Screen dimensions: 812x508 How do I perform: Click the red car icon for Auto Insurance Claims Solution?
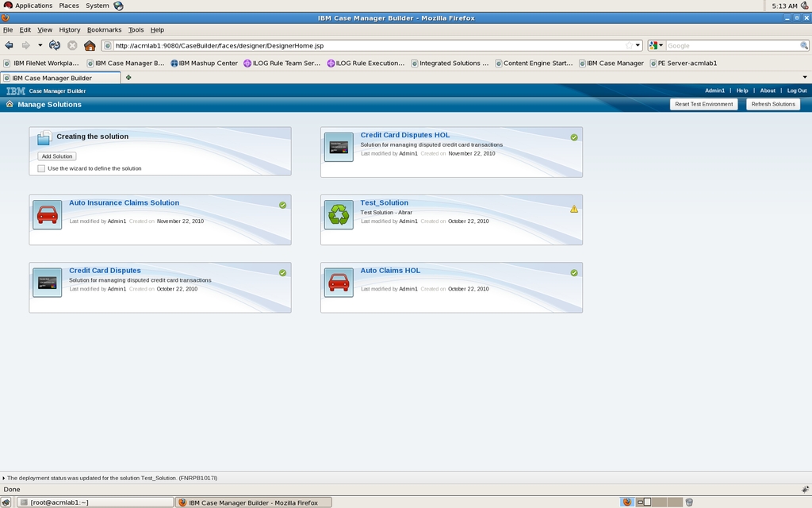pyautogui.click(x=47, y=214)
